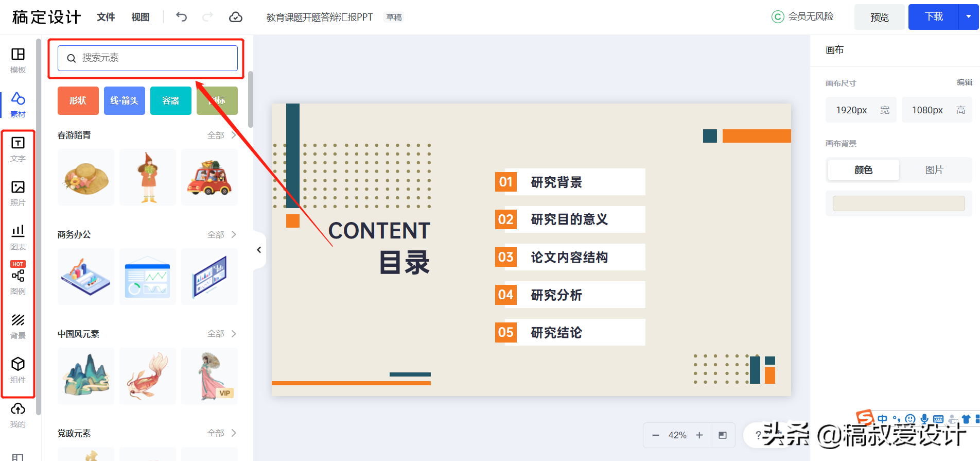The width and height of the screenshot is (980, 461).
Task: Open the download options dropdown arrow
Action: pyautogui.click(x=969, y=17)
